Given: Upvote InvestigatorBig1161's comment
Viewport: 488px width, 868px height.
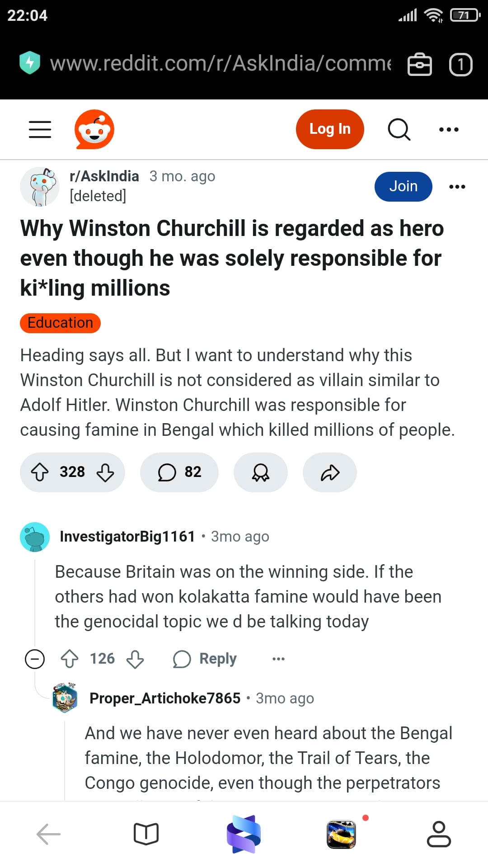Looking at the screenshot, I should [x=70, y=659].
